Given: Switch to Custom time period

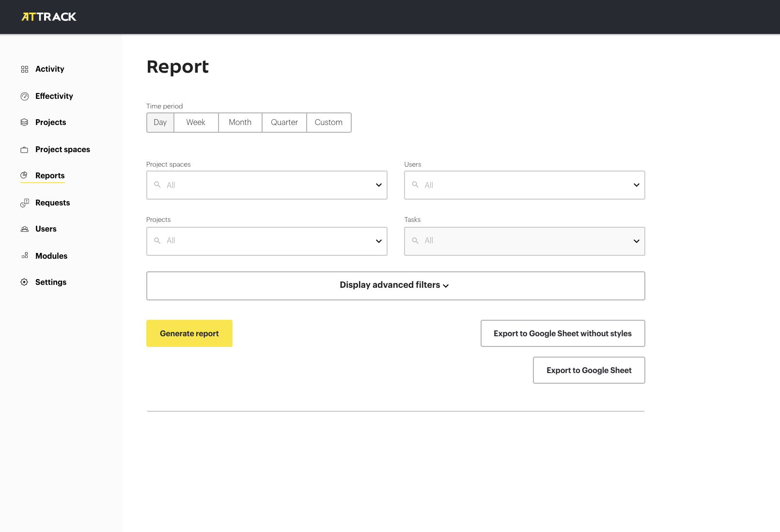Looking at the screenshot, I should click(x=329, y=122).
